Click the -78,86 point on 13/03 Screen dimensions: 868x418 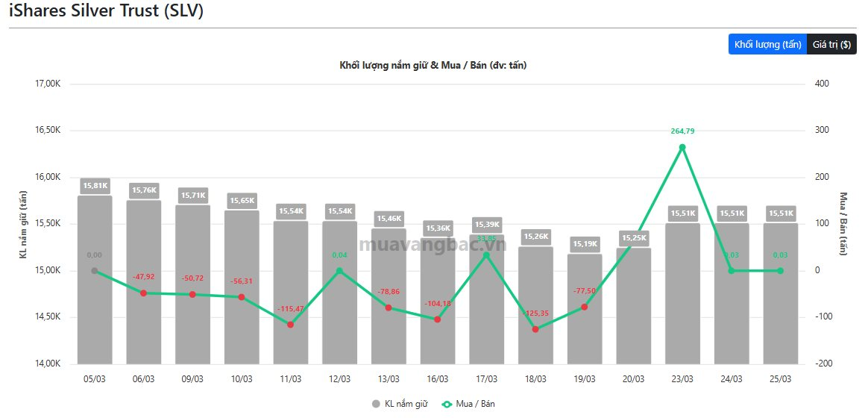pos(389,308)
